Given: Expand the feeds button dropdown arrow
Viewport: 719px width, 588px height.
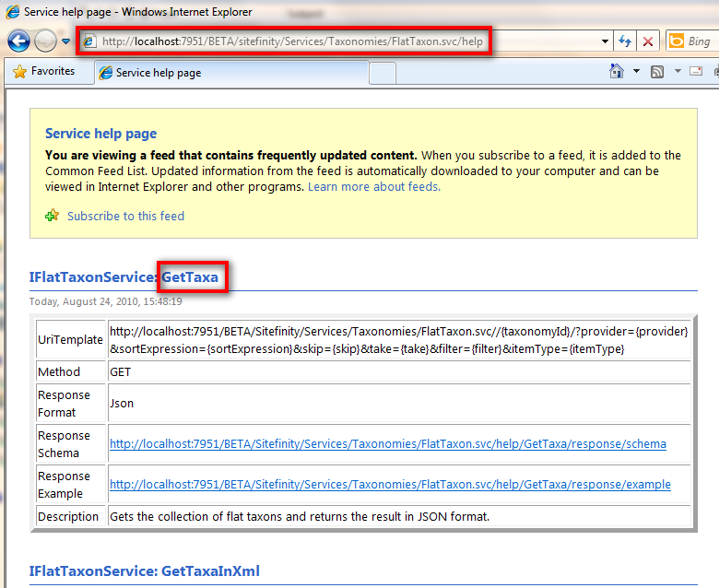Looking at the screenshot, I should pos(678,72).
